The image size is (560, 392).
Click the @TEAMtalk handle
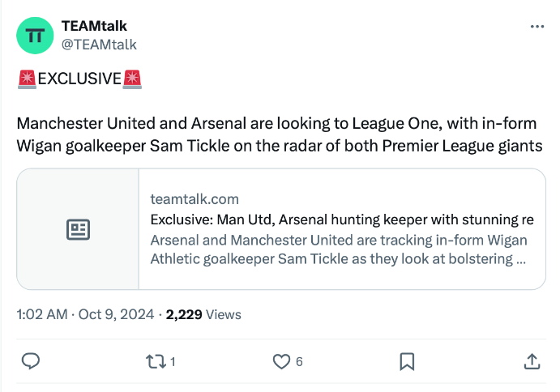(x=99, y=45)
